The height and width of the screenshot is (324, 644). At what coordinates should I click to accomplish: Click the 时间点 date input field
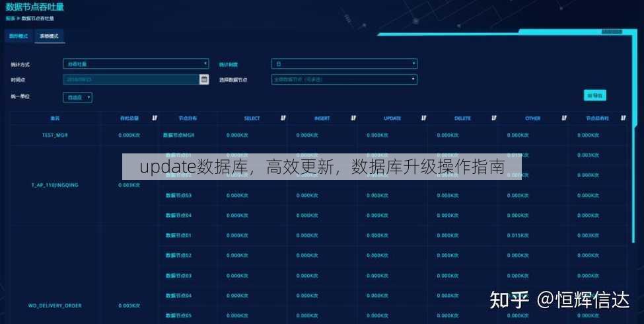coord(131,79)
